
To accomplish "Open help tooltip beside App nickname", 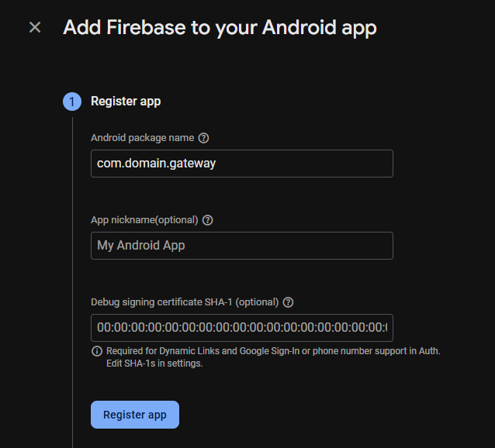I will click(207, 220).
